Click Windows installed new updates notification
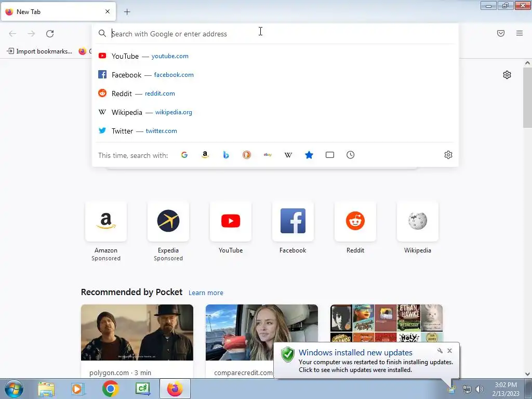532x399 pixels. point(366,361)
